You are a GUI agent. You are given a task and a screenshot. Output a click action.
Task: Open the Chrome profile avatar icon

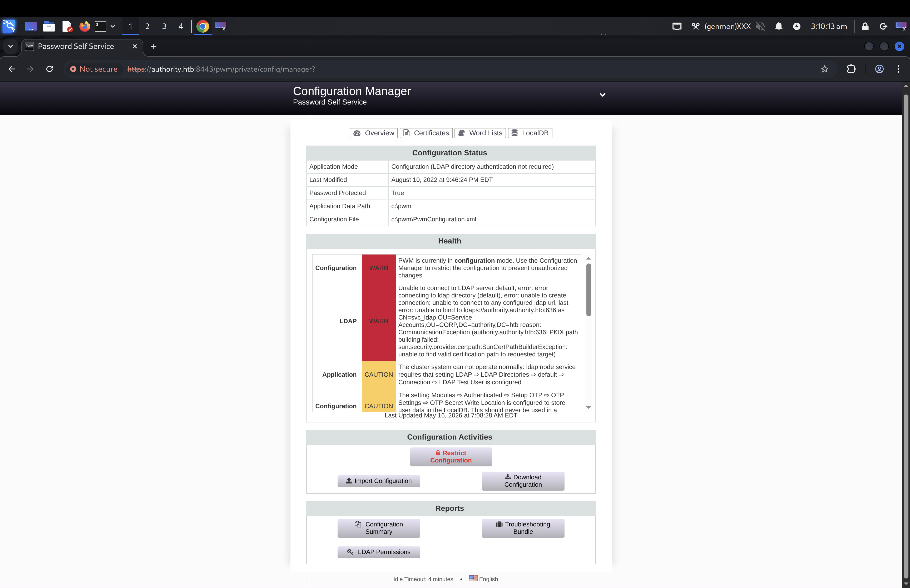879,69
